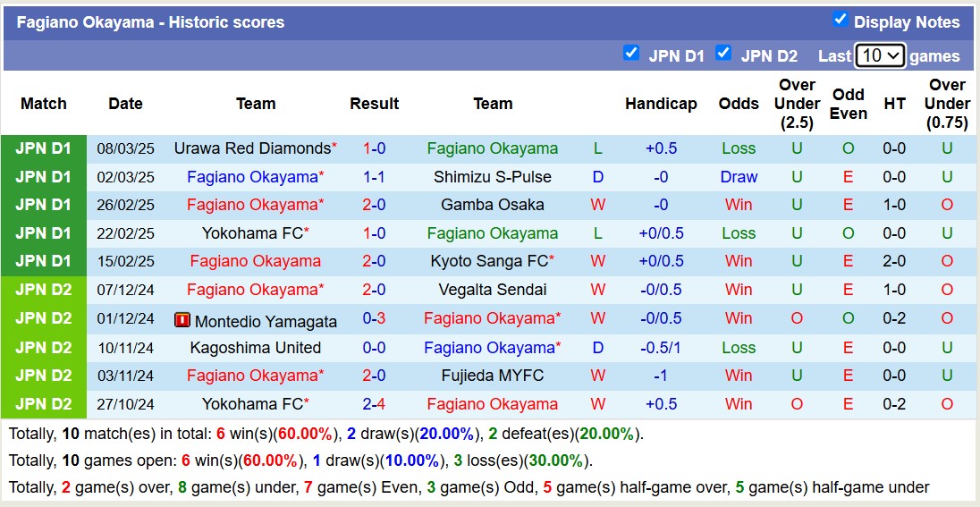Image resolution: width=980 pixels, height=507 pixels.
Task: Click the 0-3 result for Montedio Yamagata
Action: point(374,318)
